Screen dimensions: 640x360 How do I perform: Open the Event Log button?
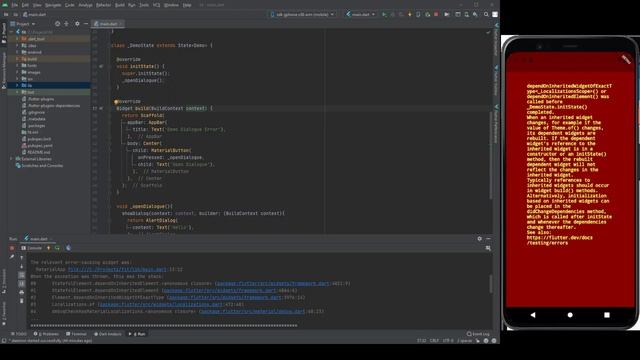pos(478,334)
